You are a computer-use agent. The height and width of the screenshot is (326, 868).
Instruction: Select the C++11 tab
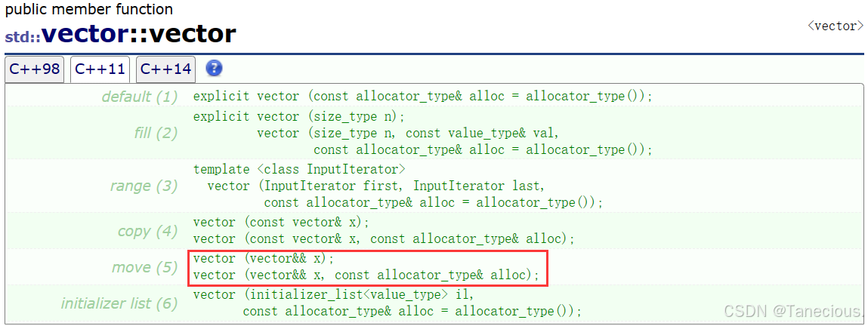[x=100, y=69]
